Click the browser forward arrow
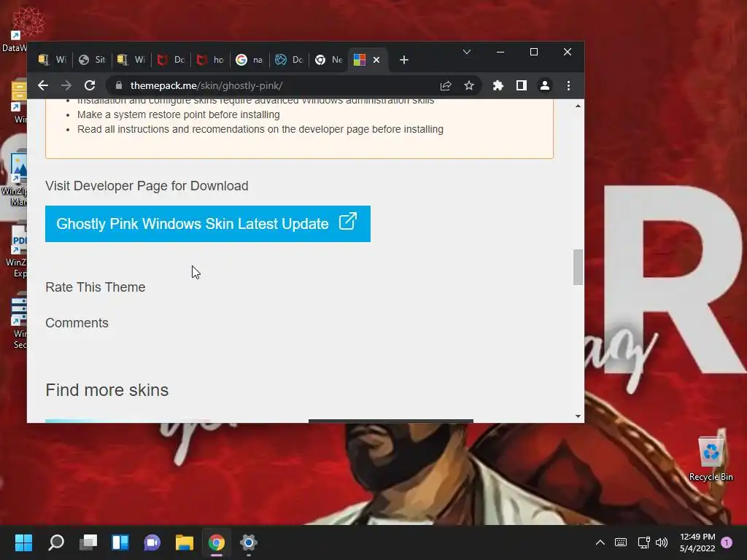Viewport: 747px width, 560px height. click(x=66, y=86)
